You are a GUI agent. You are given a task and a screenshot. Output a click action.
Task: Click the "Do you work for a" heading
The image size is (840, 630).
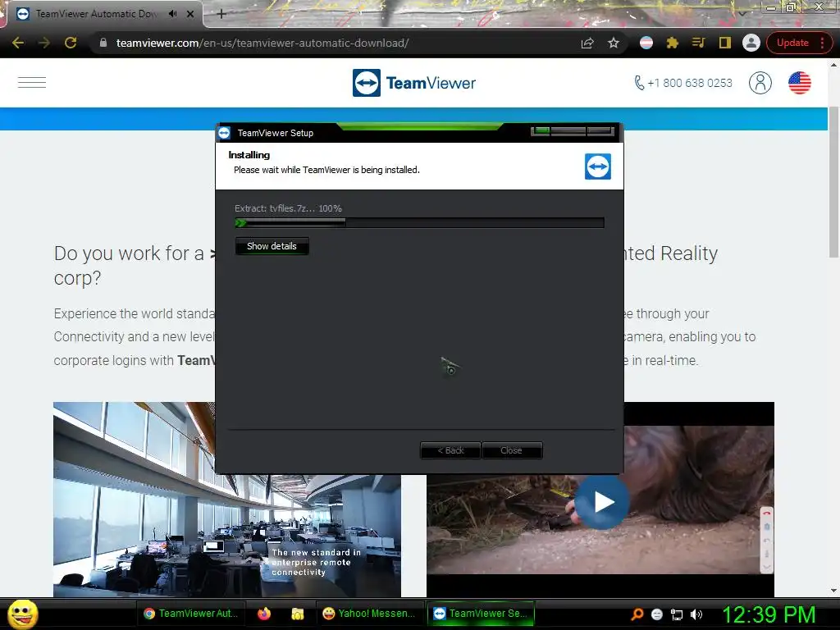click(129, 253)
